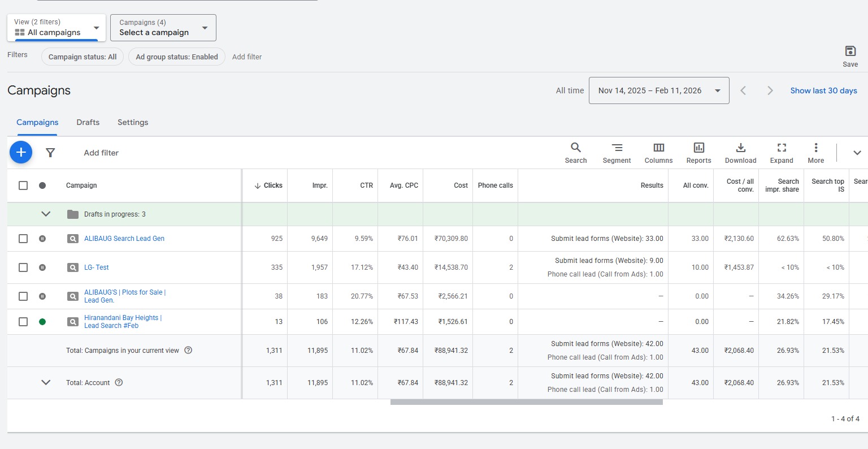868x449 pixels.
Task: Click the Search magnifier tool in toolbar
Action: (x=575, y=153)
